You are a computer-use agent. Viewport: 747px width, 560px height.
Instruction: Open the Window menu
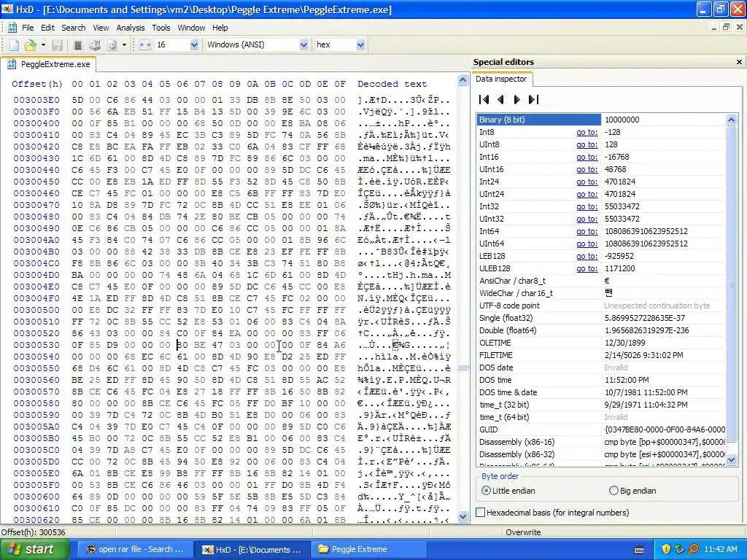click(x=191, y=28)
